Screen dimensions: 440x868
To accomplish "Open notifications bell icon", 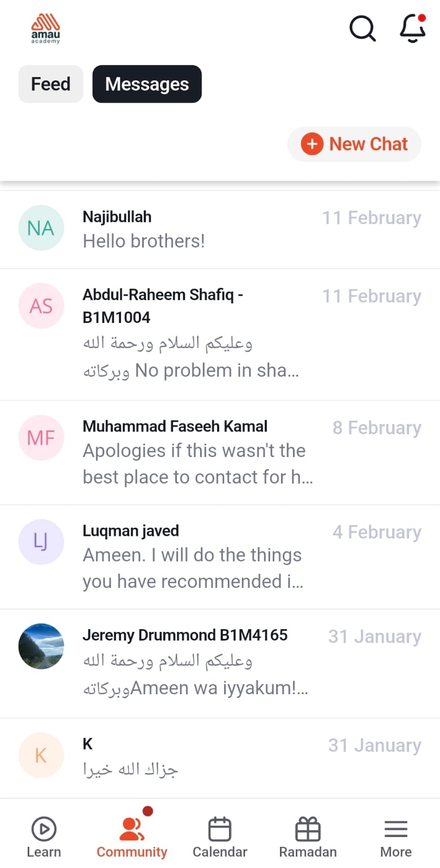I will 412,28.
